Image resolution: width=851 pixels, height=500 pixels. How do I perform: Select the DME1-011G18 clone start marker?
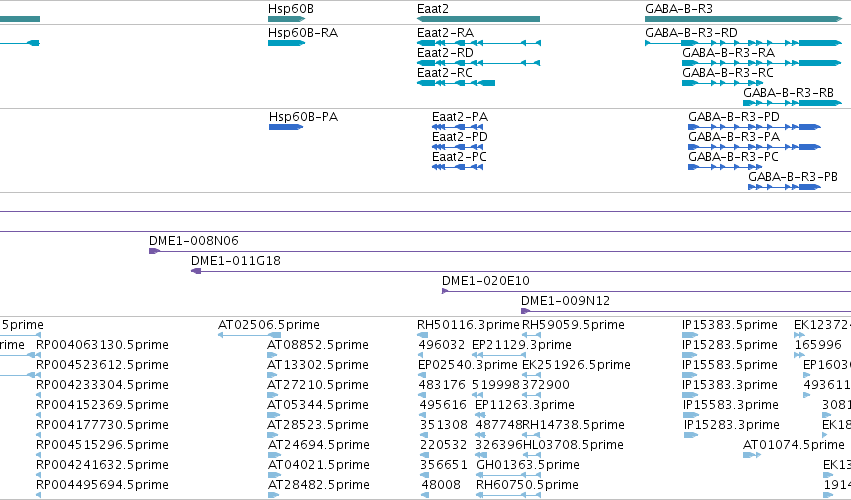tap(196, 271)
